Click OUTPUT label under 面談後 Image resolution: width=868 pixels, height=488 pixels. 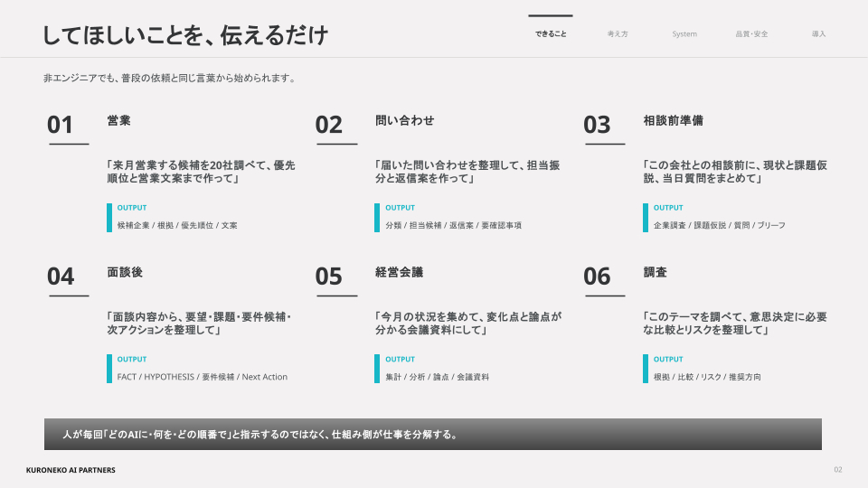(x=132, y=359)
